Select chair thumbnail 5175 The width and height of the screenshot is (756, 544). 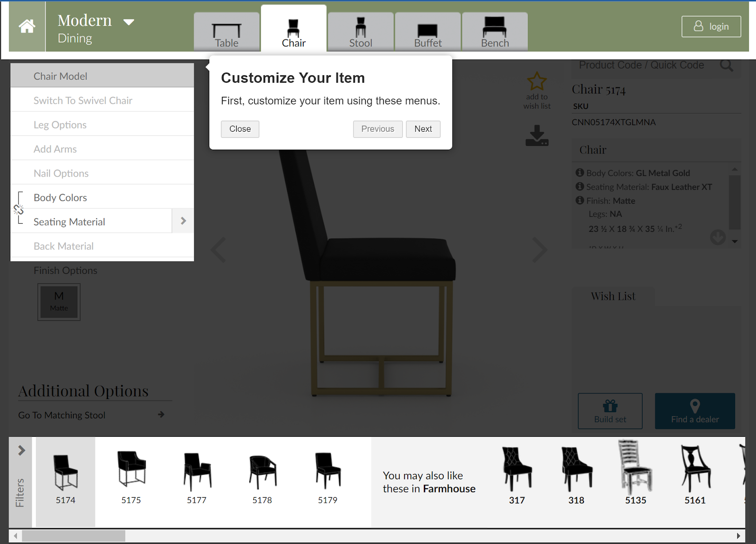tap(131, 478)
